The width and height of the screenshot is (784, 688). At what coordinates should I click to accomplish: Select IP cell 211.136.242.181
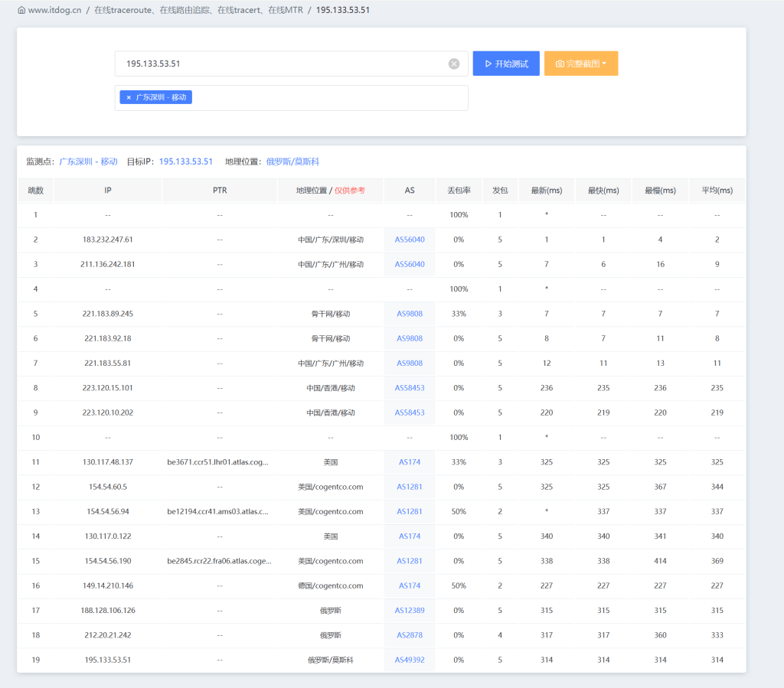pos(107,264)
